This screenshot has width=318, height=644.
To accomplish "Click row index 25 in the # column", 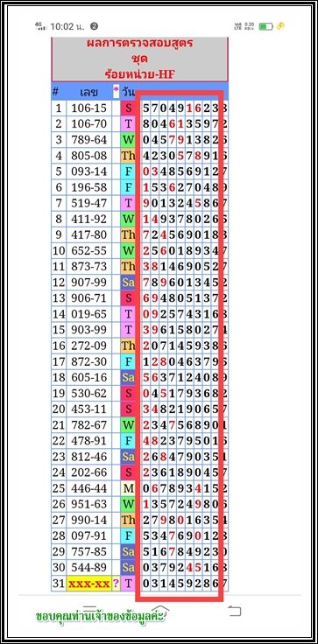I will (x=59, y=488).
